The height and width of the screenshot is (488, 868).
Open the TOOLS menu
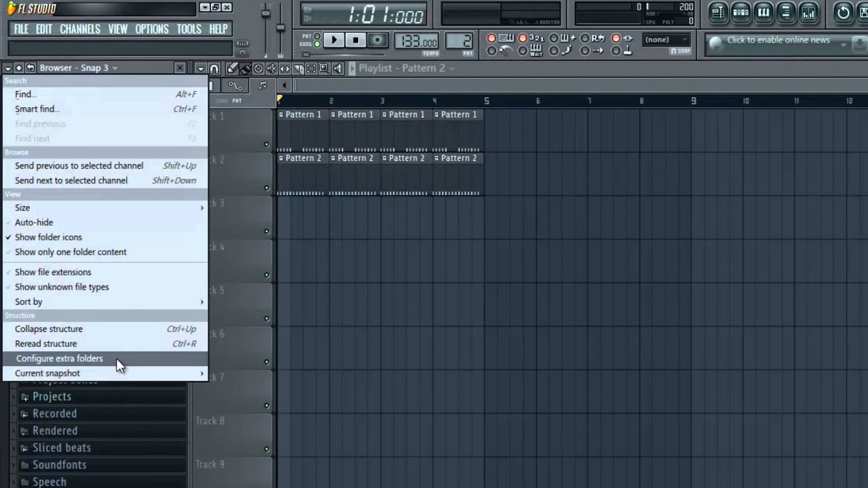[x=189, y=29]
